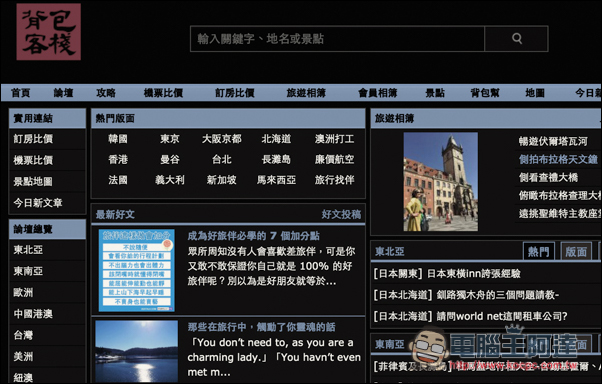This screenshot has width=602, height=384.
Task: Go to 台北 hot board
Action: pyautogui.click(x=222, y=159)
